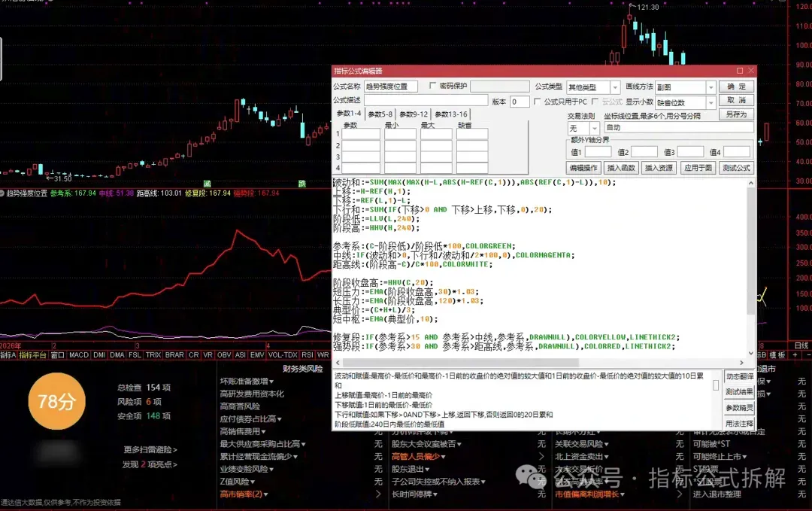The height and width of the screenshot is (511, 812).
Task: Click the 动态翻译 button
Action: coord(740,377)
